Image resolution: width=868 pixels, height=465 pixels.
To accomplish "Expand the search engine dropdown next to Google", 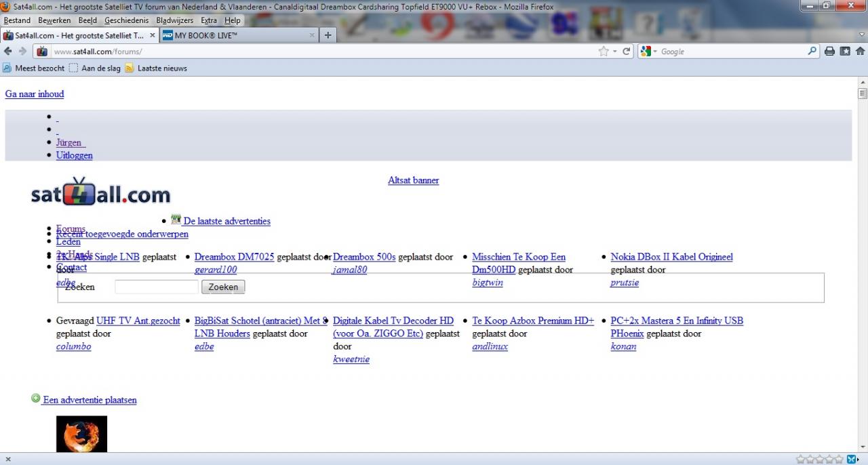I will point(654,52).
